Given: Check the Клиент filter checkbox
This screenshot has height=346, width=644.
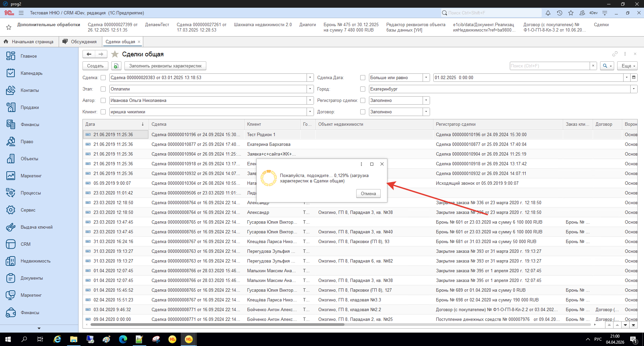Looking at the screenshot, I should pyautogui.click(x=103, y=112).
